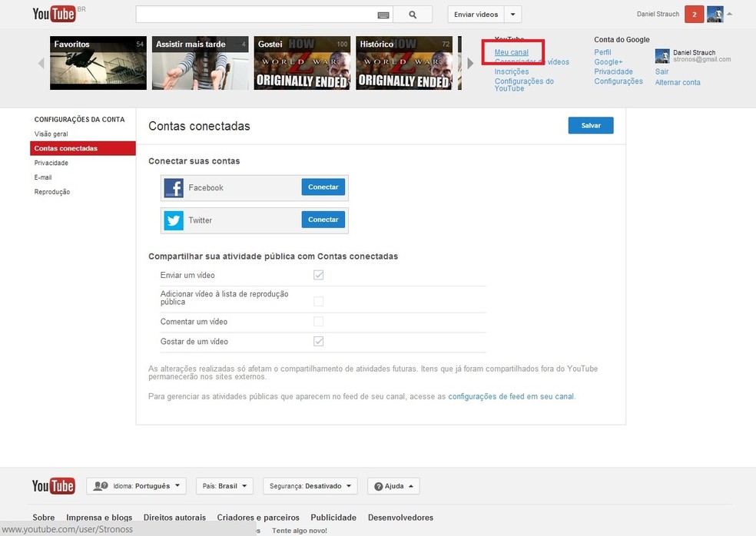Open E-mail settings in the sidebar

click(43, 177)
